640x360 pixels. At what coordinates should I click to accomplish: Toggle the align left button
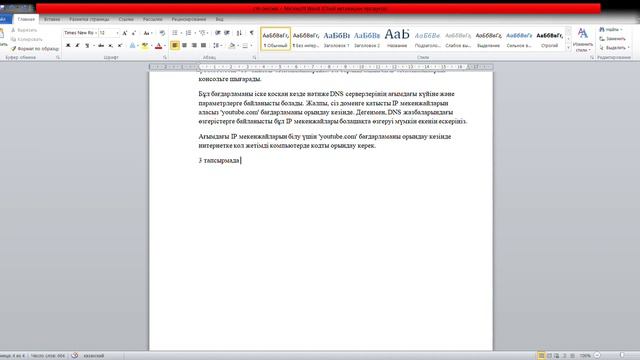pyautogui.click(x=175, y=46)
